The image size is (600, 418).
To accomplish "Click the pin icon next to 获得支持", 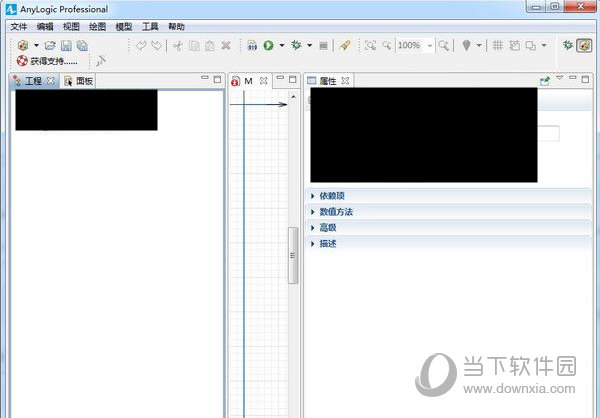I will (100, 61).
